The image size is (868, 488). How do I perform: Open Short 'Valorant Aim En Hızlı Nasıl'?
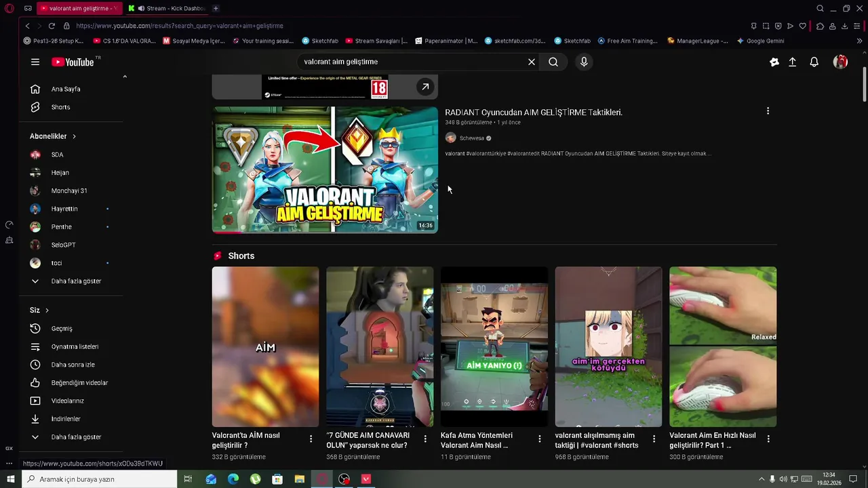click(723, 346)
